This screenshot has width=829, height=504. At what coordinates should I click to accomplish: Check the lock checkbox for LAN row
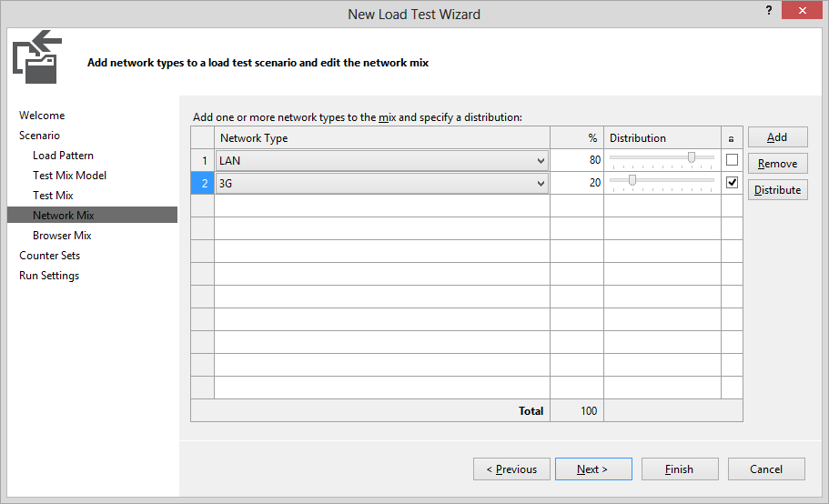(732, 160)
